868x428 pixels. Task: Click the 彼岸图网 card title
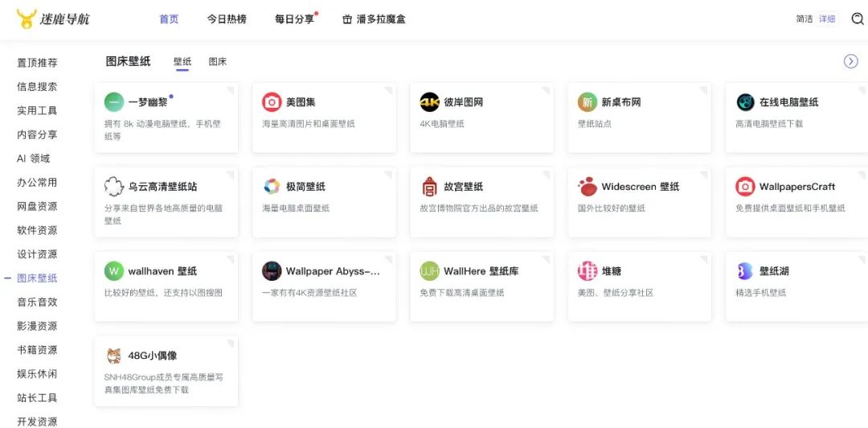pos(464,102)
